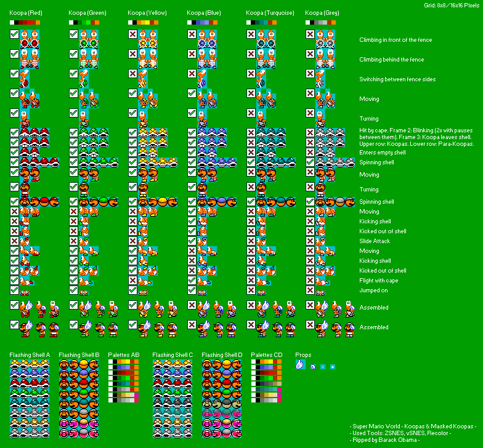The image size is (483, 448).
Task: Select the large wing sprite under Props
Action: (301, 364)
